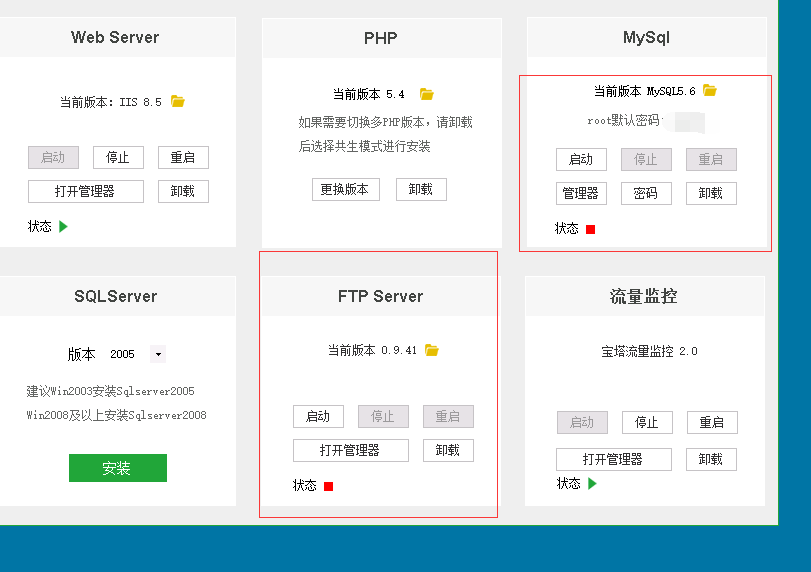Open FTP Server 打开管理器 button

point(351,450)
